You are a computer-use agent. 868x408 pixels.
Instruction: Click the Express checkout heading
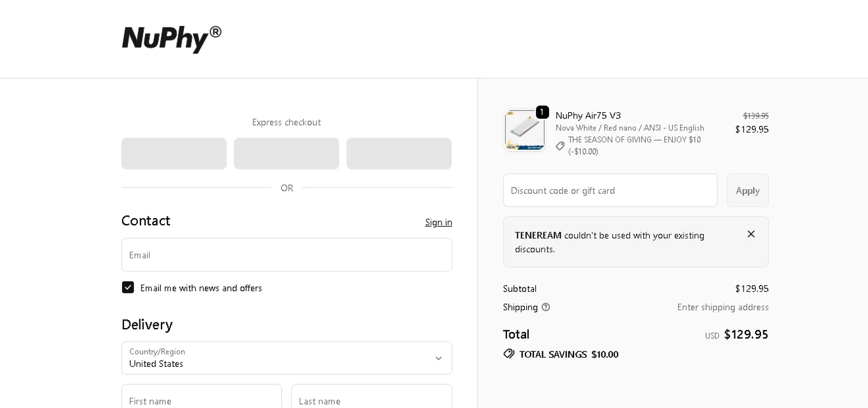286,122
